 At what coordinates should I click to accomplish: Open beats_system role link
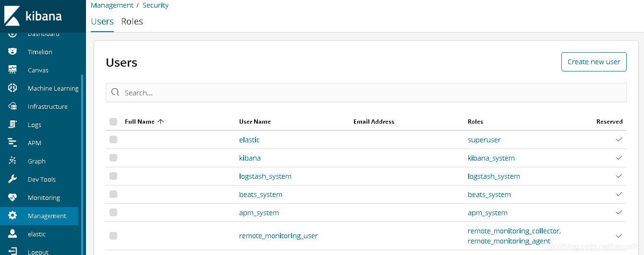coord(489,195)
